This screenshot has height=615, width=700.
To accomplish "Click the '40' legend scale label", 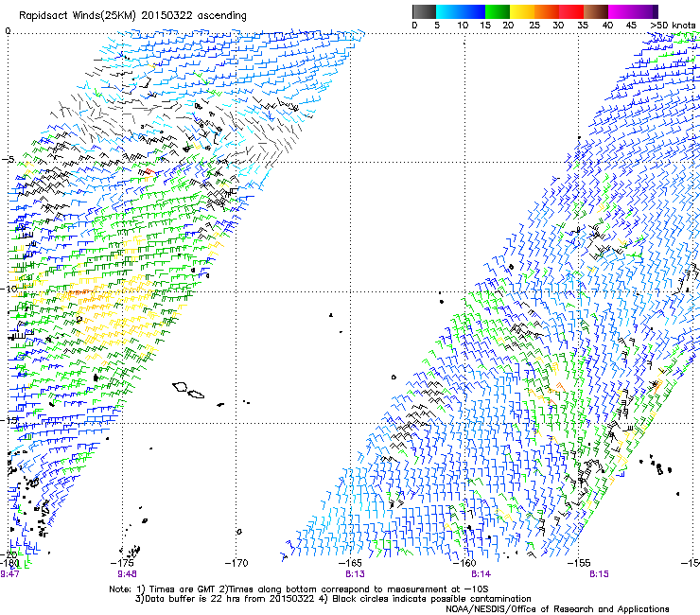I will (x=607, y=26).
